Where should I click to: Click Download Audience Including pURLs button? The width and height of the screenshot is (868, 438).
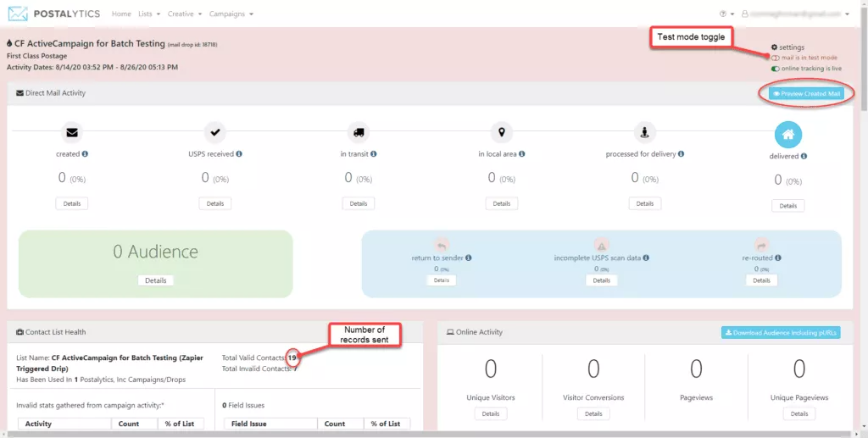[781, 332]
